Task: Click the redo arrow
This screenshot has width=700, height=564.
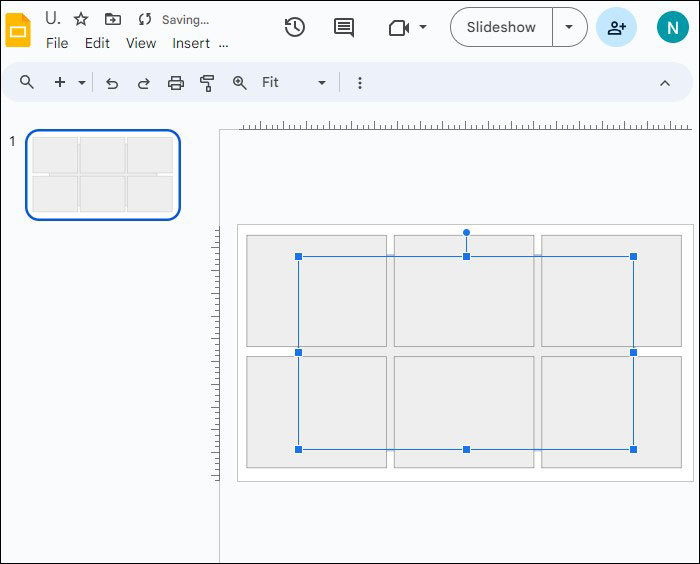Action: [x=143, y=83]
